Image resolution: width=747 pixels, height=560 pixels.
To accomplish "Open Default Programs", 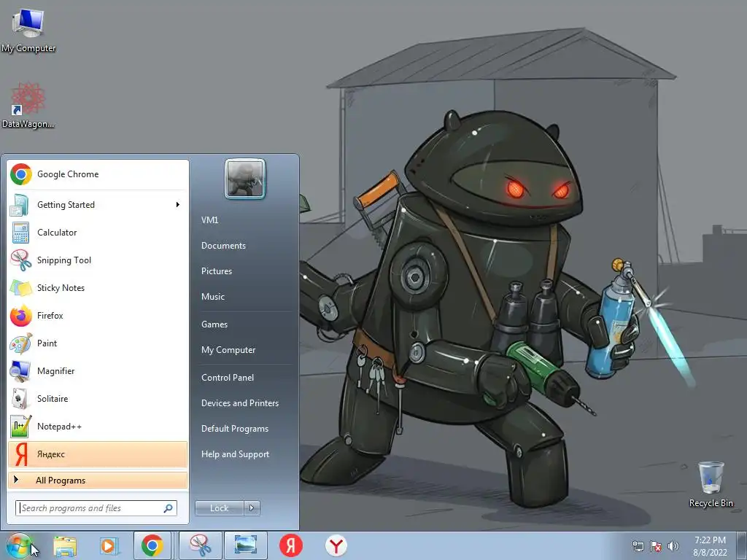I will click(235, 429).
